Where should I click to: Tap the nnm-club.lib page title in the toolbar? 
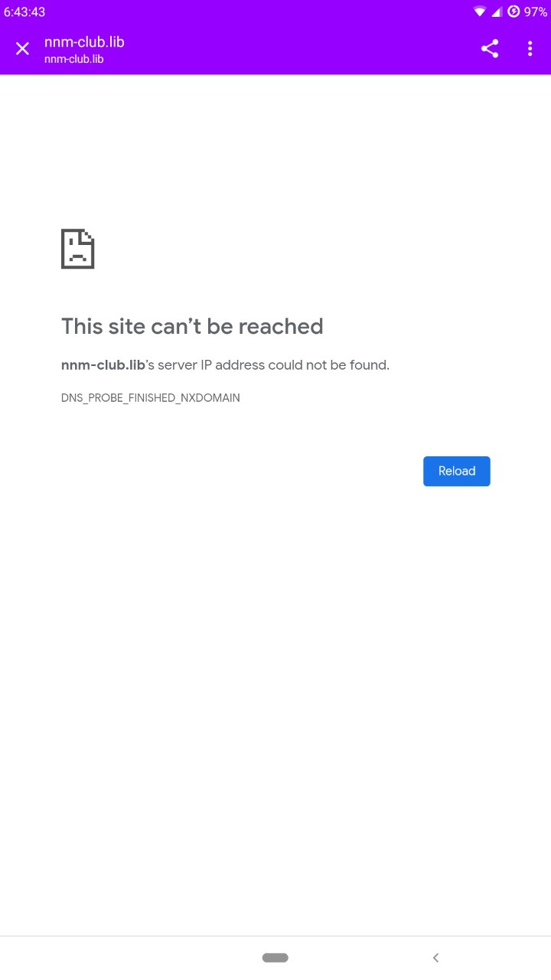tap(84, 42)
